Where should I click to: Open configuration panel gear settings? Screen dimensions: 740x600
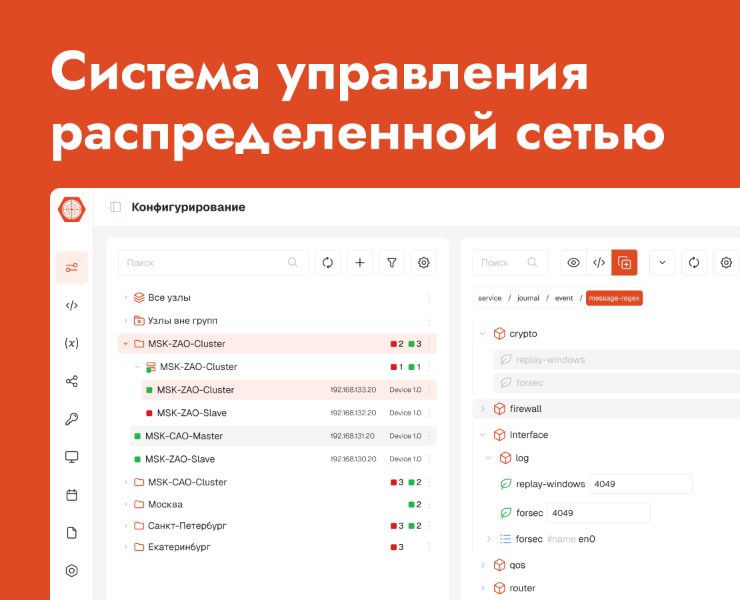click(x=726, y=262)
